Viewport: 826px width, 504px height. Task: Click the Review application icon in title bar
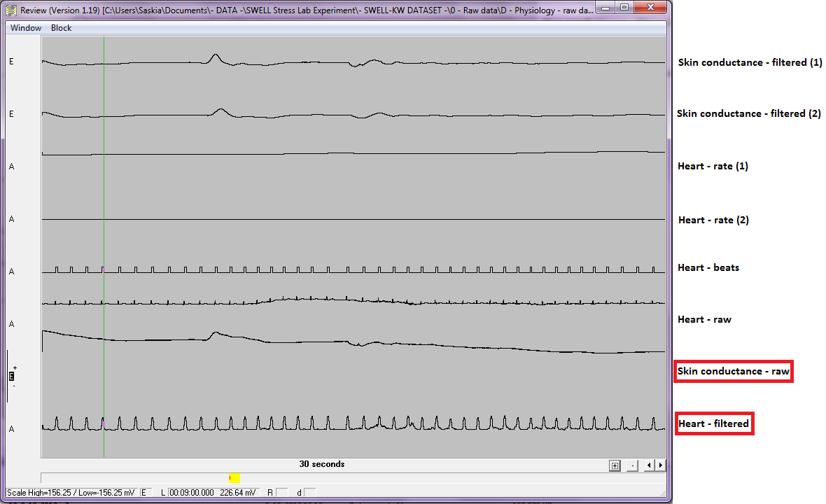coord(11,10)
